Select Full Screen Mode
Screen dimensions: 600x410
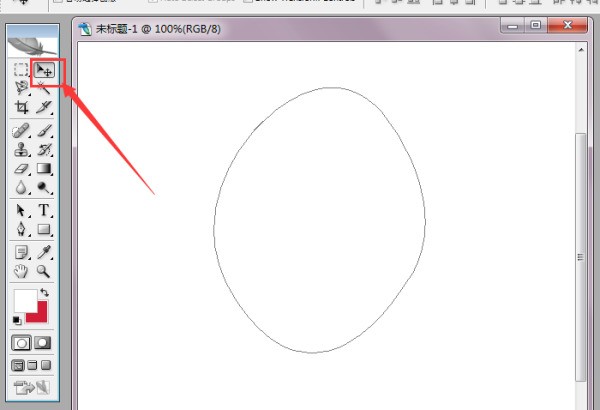(x=46, y=365)
